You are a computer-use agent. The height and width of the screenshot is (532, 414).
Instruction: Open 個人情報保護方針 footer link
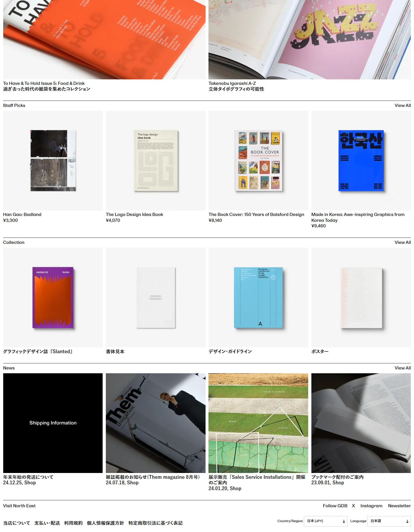click(x=106, y=523)
